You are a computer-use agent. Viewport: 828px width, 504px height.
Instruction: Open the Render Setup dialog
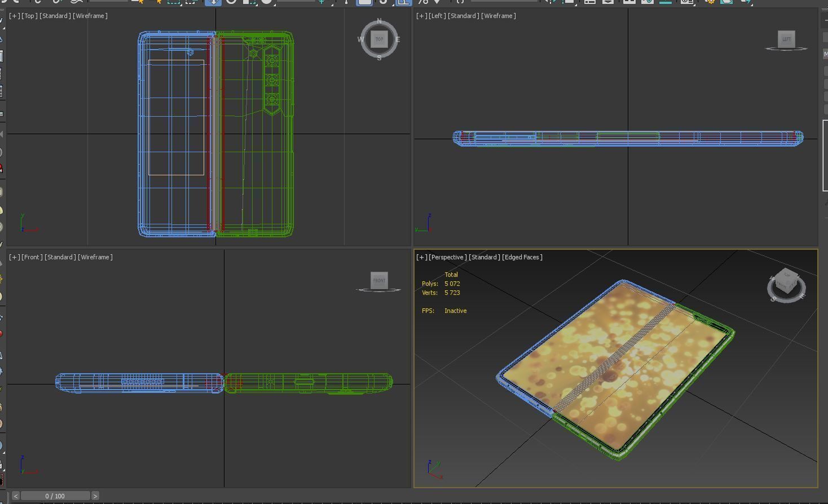pyautogui.click(x=710, y=3)
